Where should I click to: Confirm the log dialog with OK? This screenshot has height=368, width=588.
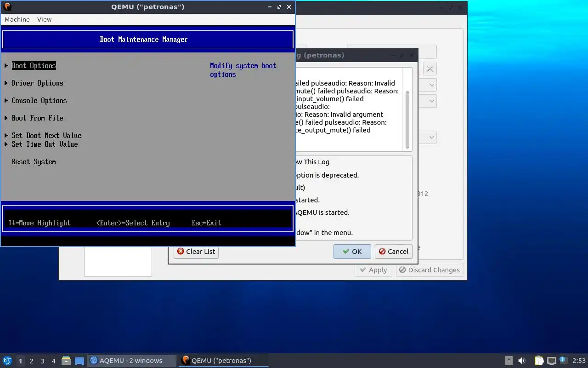pos(352,251)
